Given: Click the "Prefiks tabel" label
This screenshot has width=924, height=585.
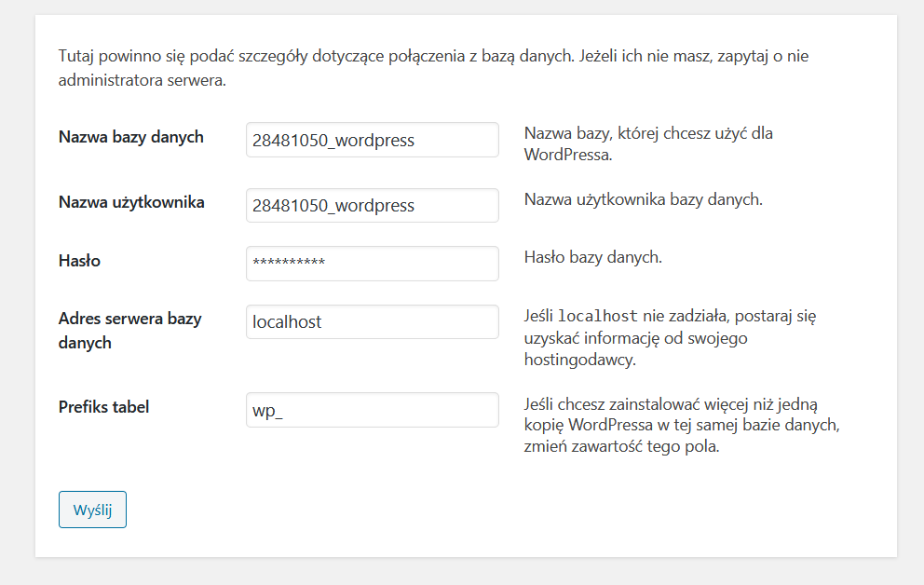Looking at the screenshot, I should coord(103,406).
